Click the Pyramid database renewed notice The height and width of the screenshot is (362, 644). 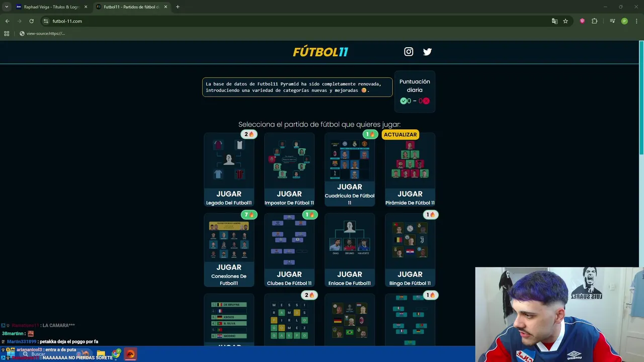click(x=297, y=87)
